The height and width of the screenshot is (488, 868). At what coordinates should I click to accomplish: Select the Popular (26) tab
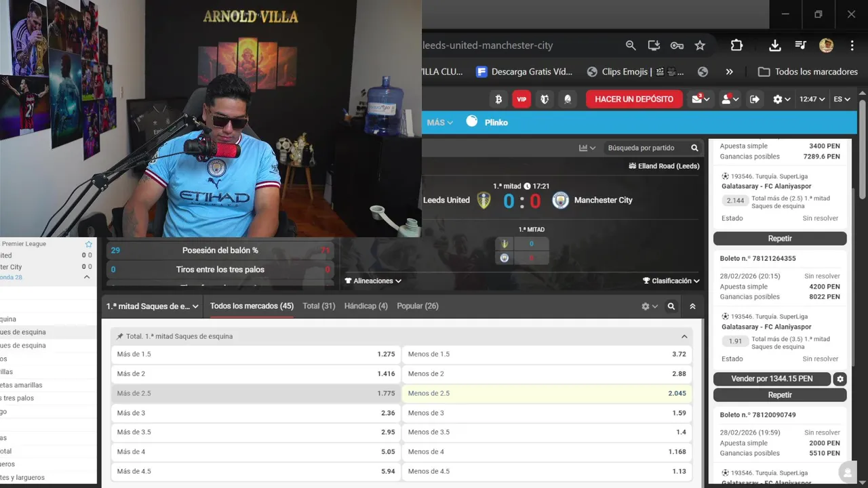pyautogui.click(x=418, y=306)
